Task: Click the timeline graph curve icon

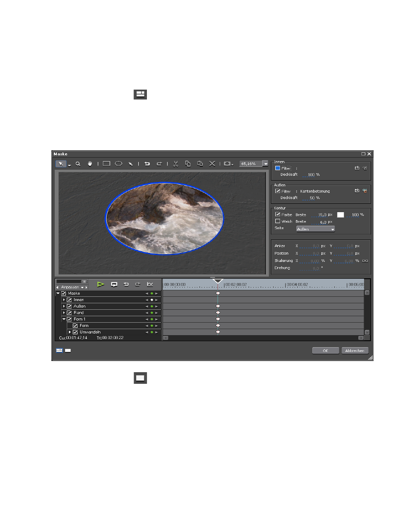Action: click(x=150, y=284)
